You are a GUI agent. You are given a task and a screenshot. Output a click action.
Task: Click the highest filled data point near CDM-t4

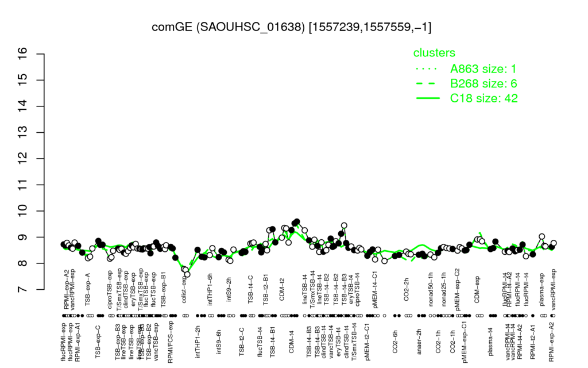point(297,221)
